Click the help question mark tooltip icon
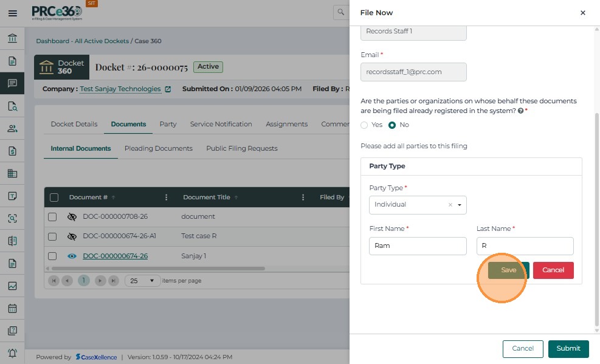Viewport: 600px width, 364px height. pyautogui.click(x=521, y=111)
